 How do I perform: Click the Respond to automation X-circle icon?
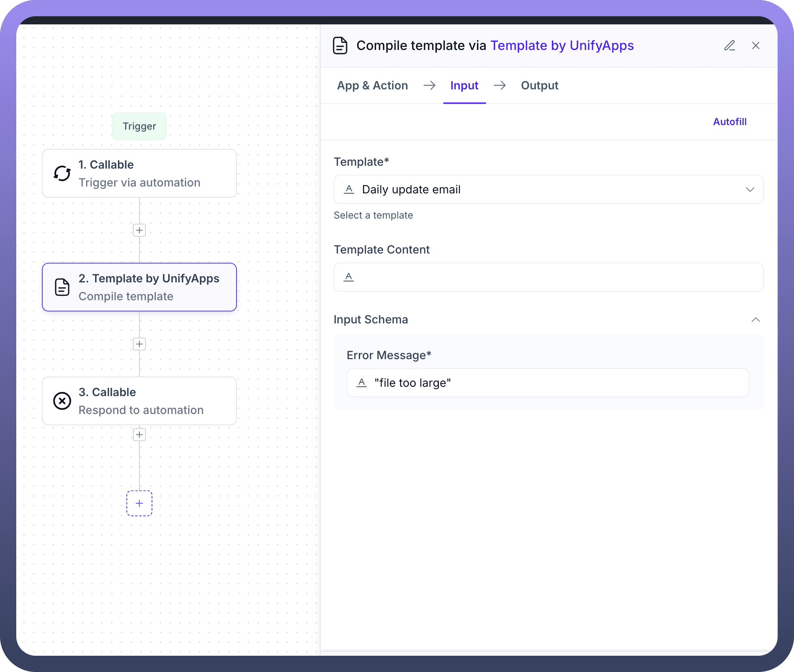coord(62,401)
